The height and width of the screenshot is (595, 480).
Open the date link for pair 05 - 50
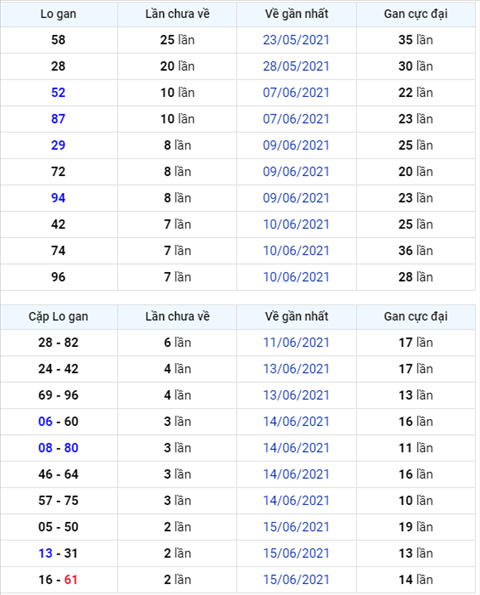[x=296, y=527]
